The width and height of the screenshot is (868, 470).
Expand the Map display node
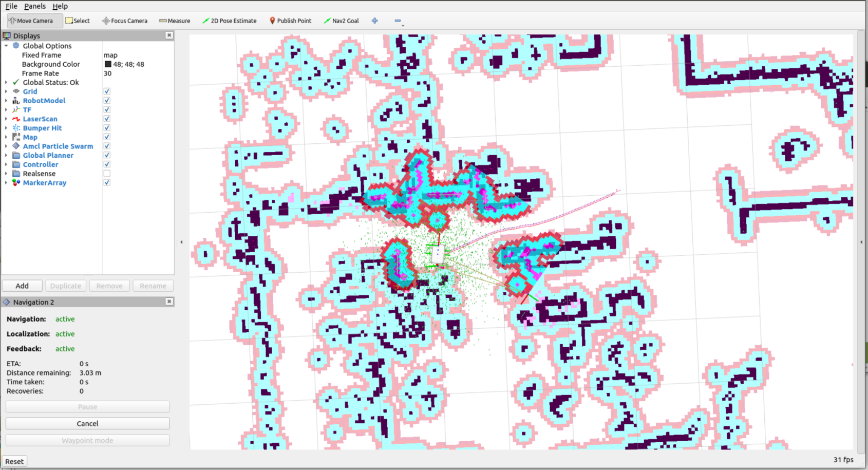click(x=6, y=137)
